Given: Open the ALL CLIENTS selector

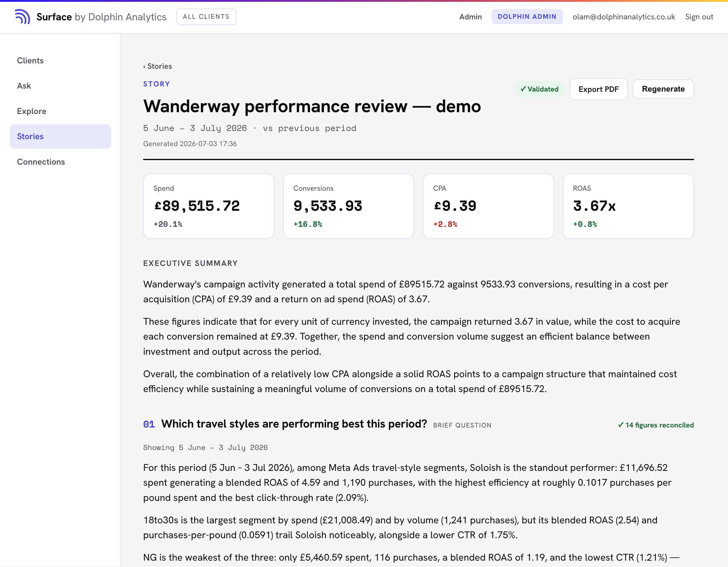Looking at the screenshot, I should pos(206,17).
